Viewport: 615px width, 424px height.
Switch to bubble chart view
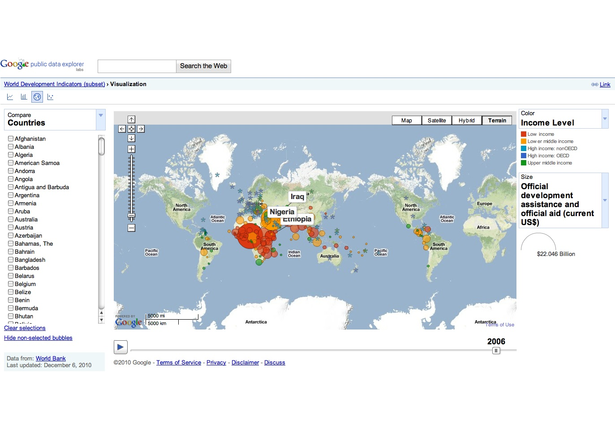coord(50,97)
